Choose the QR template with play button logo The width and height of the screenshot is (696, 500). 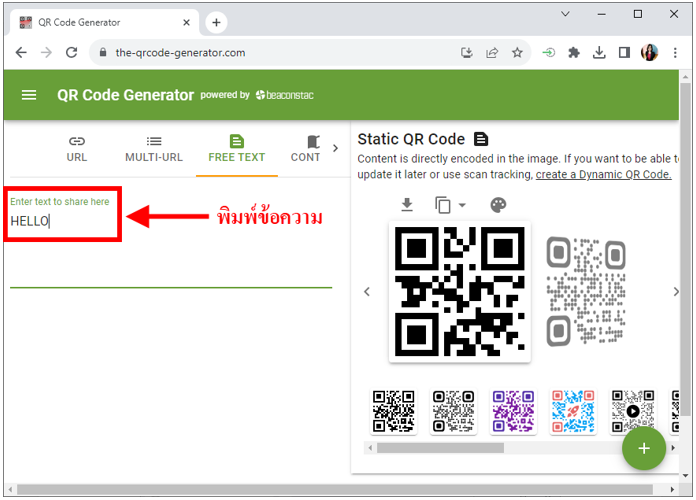(633, 411)
